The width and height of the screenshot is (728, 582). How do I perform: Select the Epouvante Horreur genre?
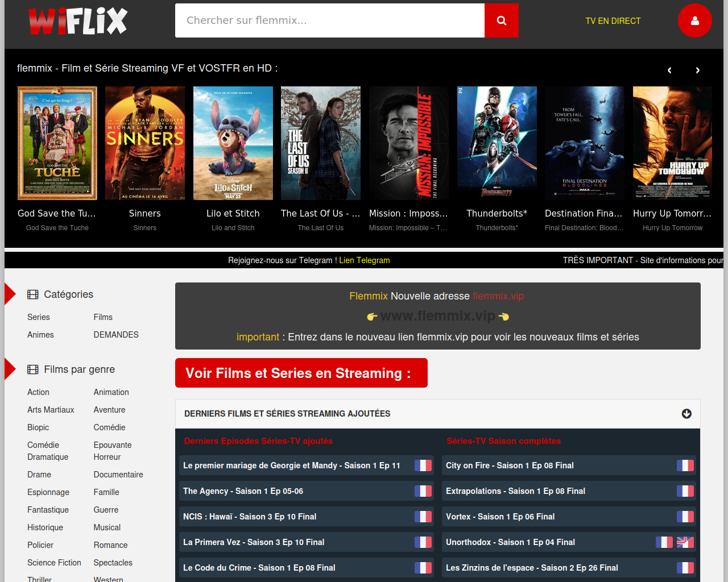(113, 451)
